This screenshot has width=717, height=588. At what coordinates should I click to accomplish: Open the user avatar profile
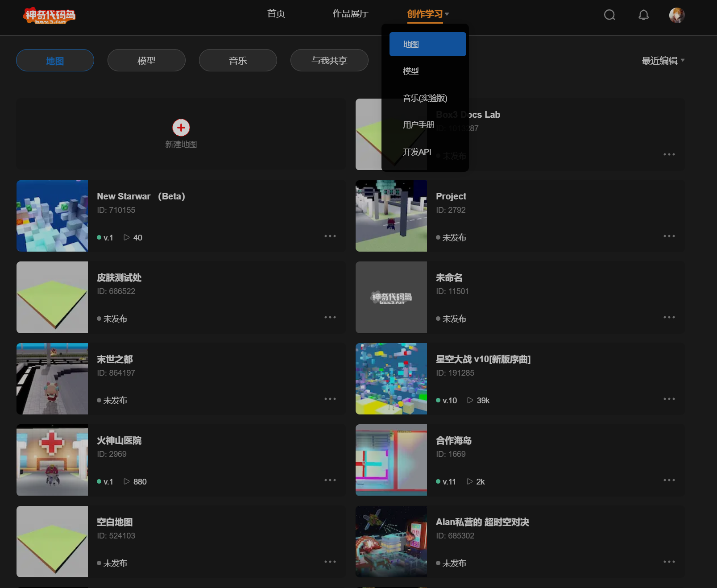click(x=677, y=15)
